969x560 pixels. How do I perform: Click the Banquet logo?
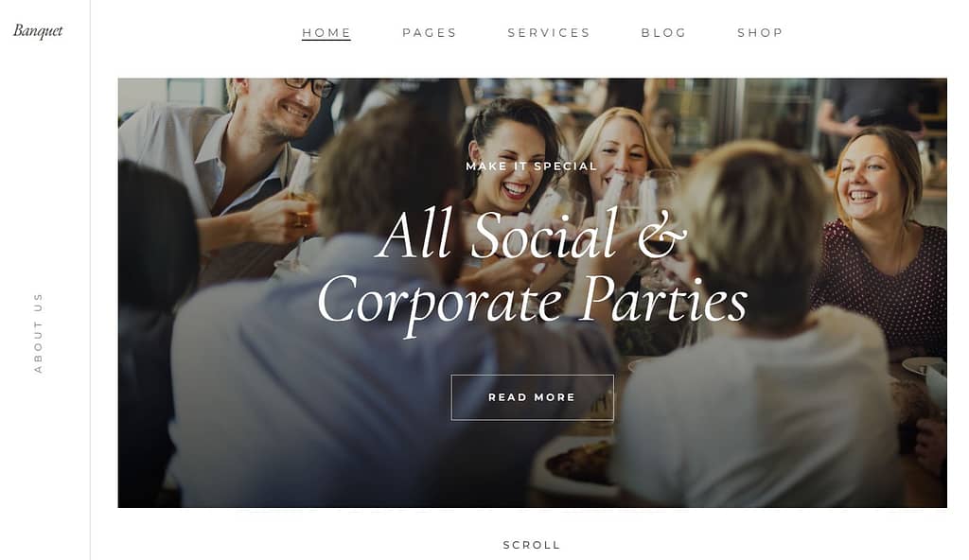pos(38,31)
